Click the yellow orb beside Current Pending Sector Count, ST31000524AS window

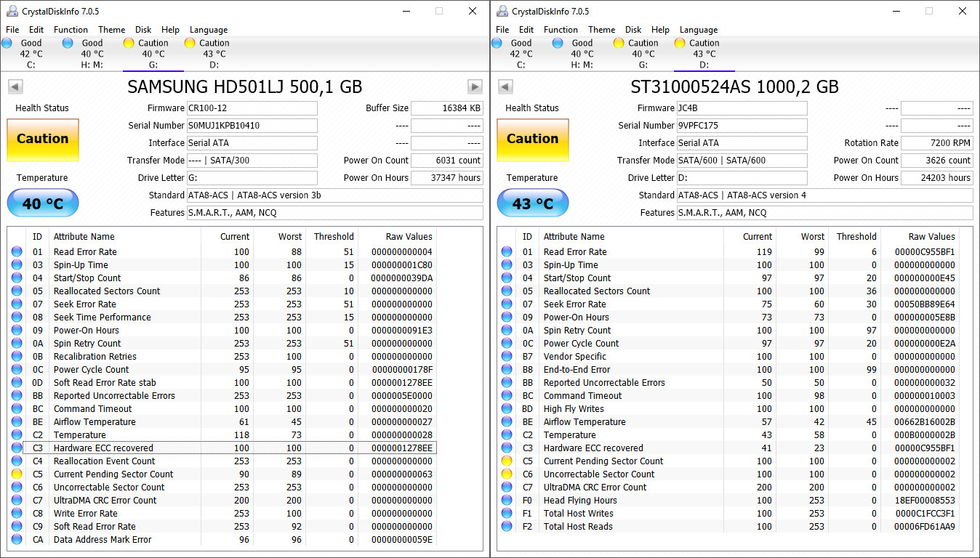click(507, 461)
